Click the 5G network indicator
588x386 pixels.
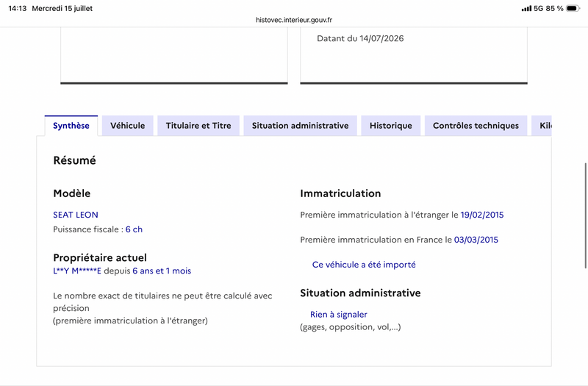[x=539, y=8]
